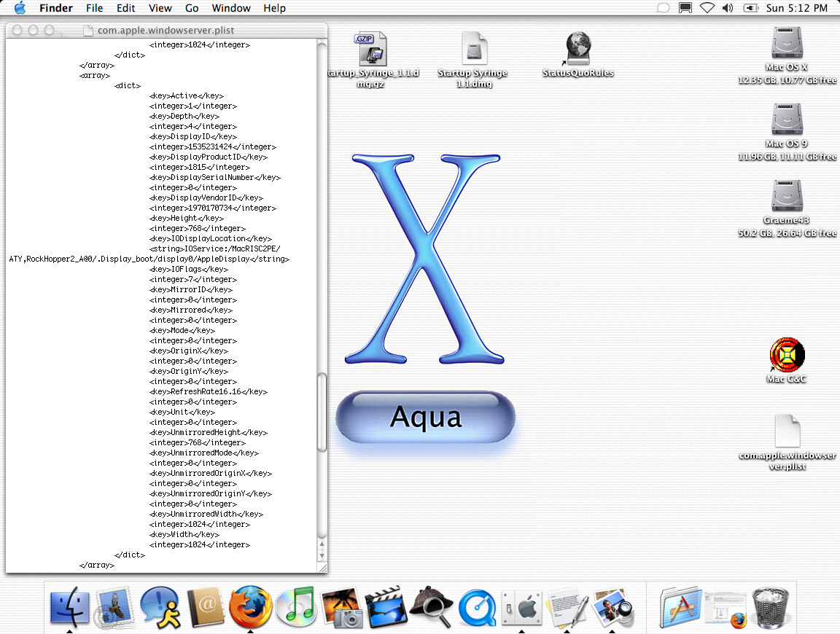Click the <key>RefreshRate16.16</key> line
This screenshot has width=840, height=634.
209,391
